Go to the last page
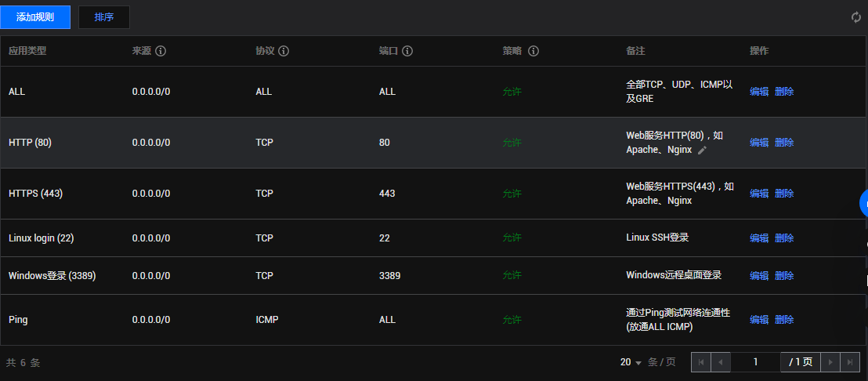Screen dimensions: 868x381 pyautogui.click(x=850, y=362)
